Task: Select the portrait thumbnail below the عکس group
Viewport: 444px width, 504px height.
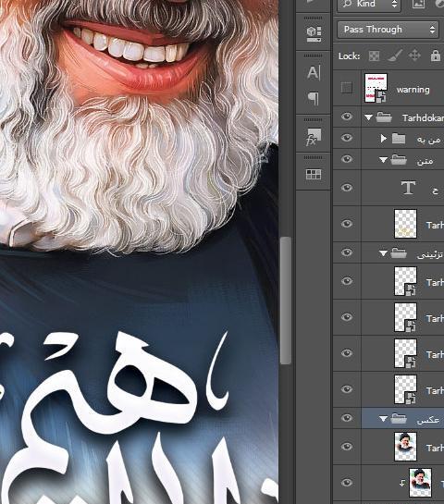Action: tap(406, 447)
